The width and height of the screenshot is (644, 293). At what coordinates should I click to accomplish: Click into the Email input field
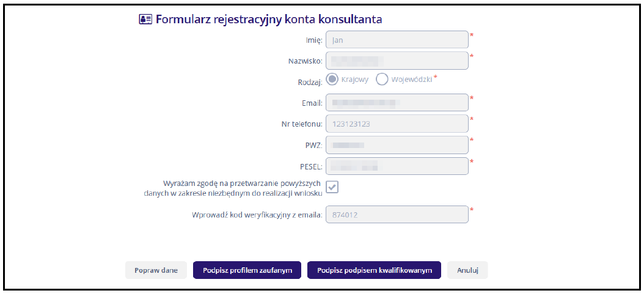(397, 102)
